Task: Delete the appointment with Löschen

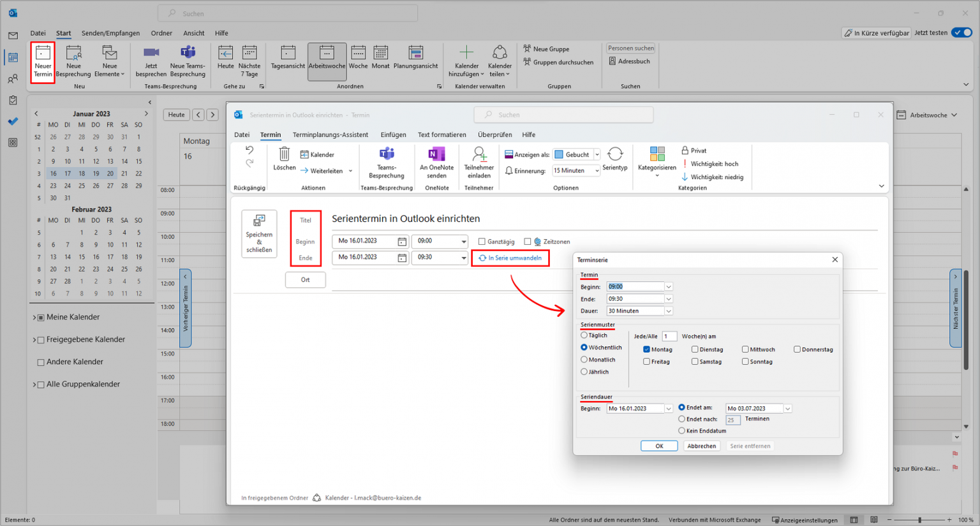Action: click(284, 159)
